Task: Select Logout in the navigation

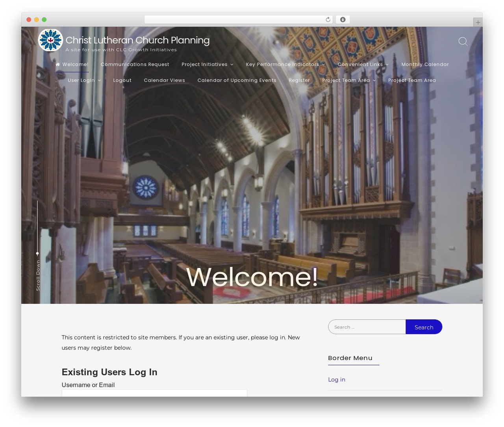Action: point(122,80)
